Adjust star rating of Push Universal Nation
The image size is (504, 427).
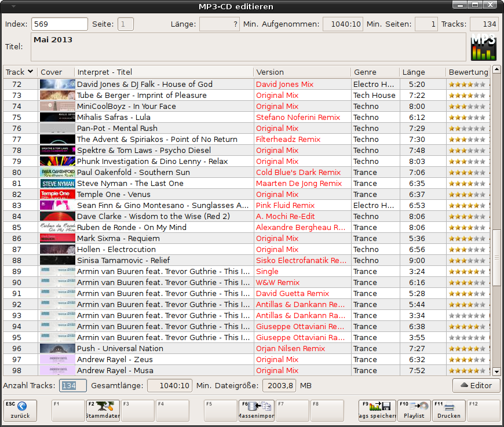click(467, 349)
